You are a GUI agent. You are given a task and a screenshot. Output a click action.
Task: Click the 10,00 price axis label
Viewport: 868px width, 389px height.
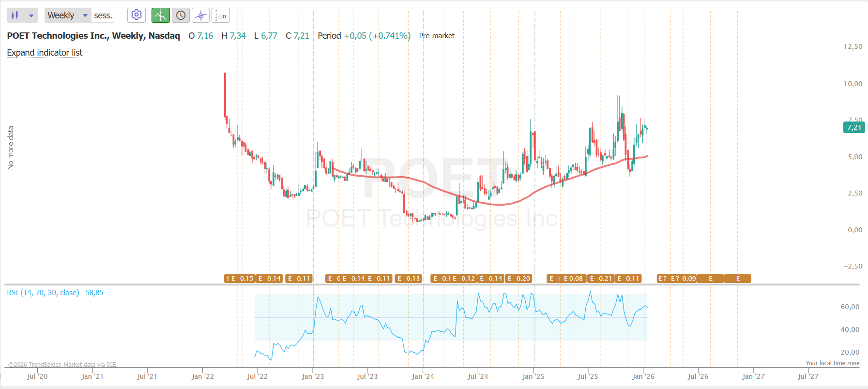[853, 84]
